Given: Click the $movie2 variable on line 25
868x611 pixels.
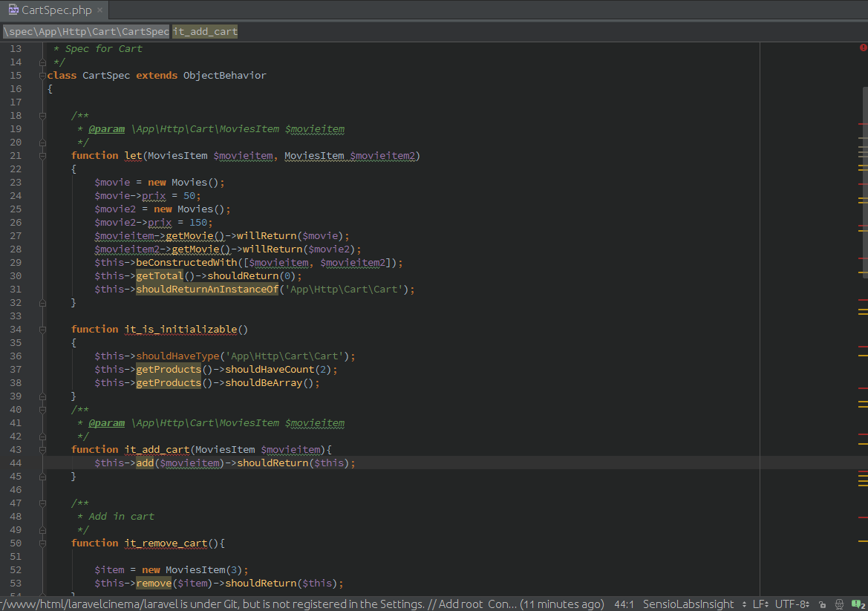Looking at the screenshot, I should tap(115, 209).
